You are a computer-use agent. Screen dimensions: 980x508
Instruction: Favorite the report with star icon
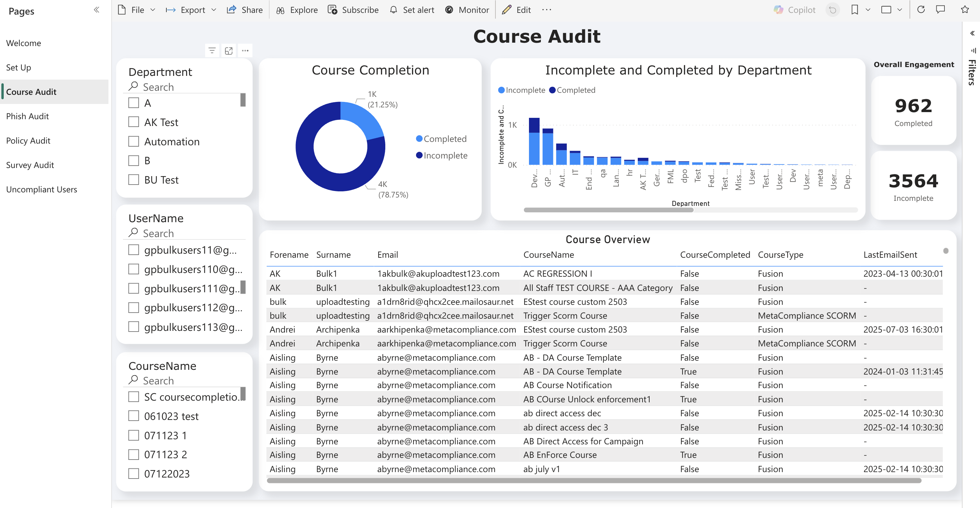point(965,10)
